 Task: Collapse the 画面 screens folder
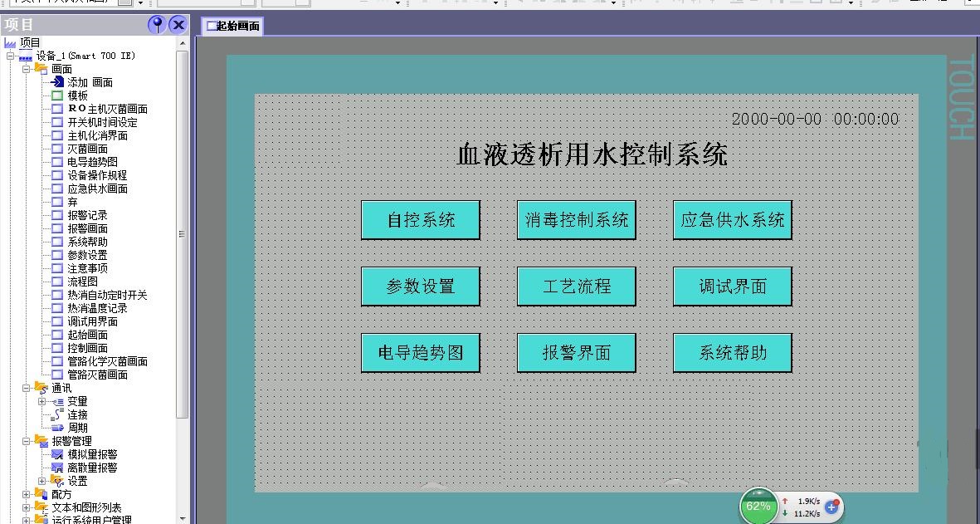tap(26, 69)
